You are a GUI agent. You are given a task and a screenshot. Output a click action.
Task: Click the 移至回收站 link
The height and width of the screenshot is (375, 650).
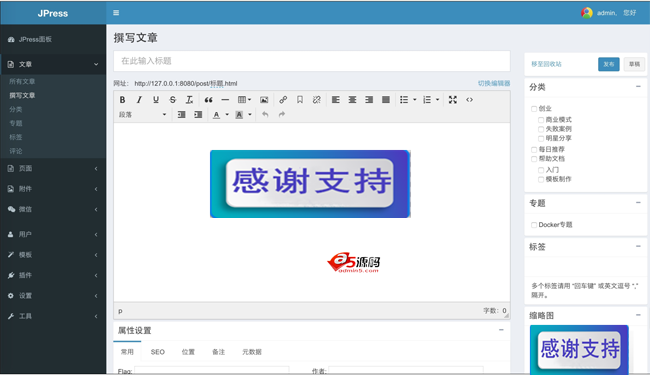tap(546, 64)
